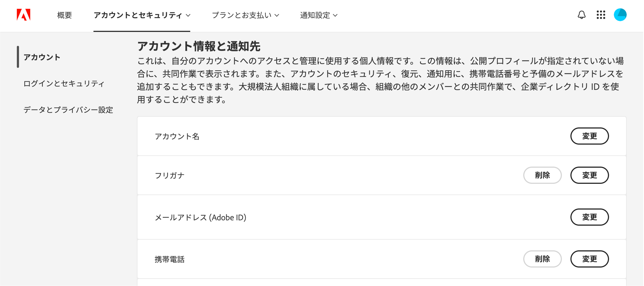Click 削除 for フリガナ
This screenshot has width=644, height=286.
(542, 175)
